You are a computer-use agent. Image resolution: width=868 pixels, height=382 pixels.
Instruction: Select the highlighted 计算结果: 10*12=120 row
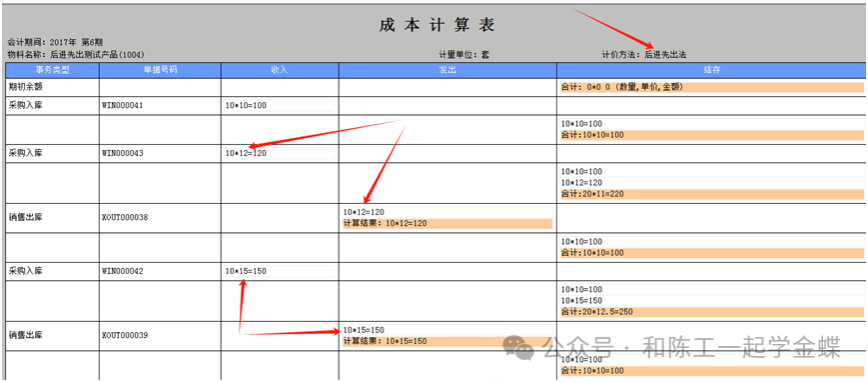coord(447,223)
